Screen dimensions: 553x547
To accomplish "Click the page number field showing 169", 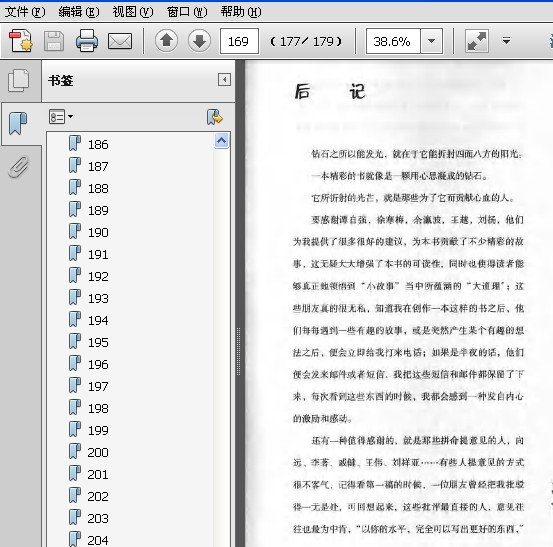I will click(x=239, y=41).
